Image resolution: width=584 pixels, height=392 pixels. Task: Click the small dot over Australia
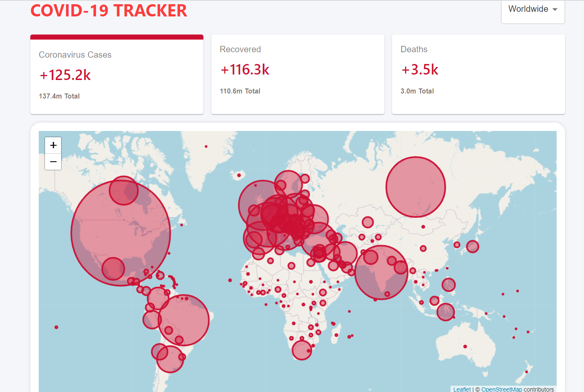point(465,347)
